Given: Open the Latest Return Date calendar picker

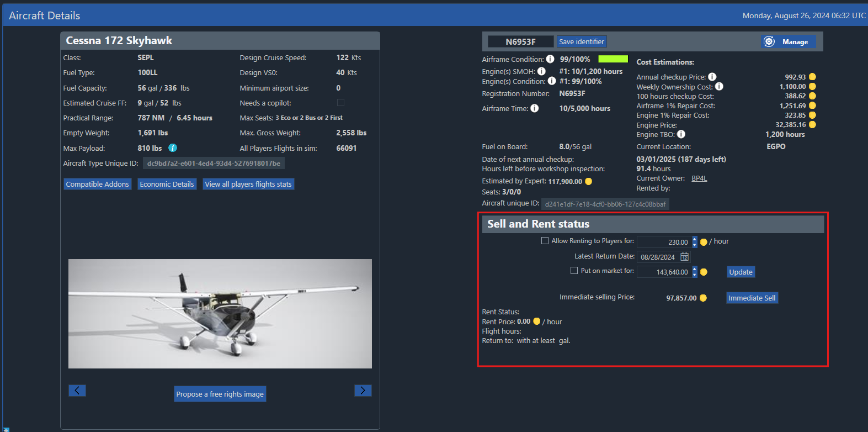Looking at the screenshot, I should point(684,257).
